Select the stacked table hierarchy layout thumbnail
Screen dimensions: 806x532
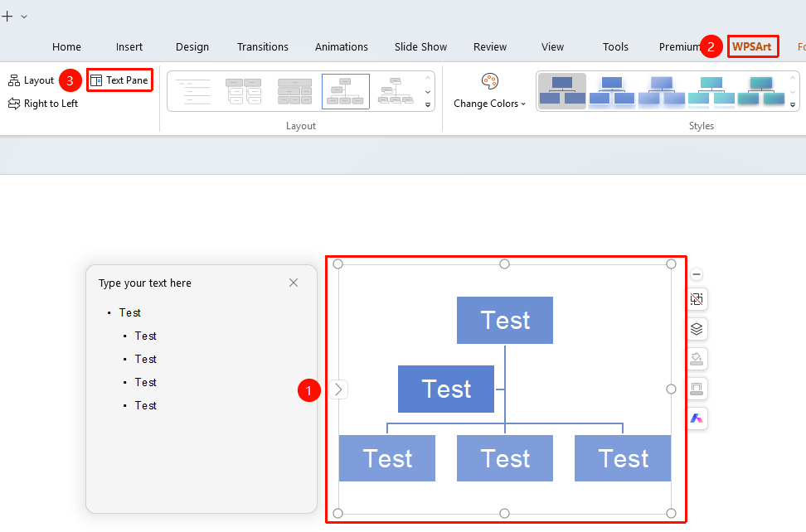tap(294, 91)
